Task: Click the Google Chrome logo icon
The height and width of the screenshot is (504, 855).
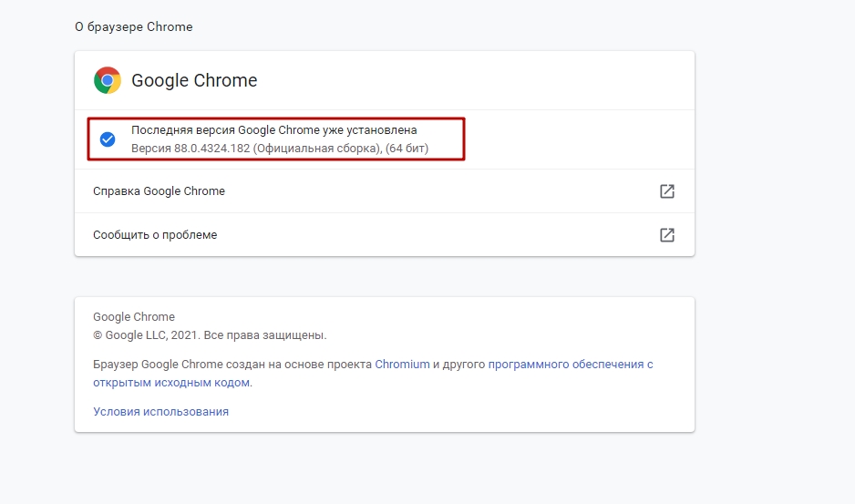Action: pos(108,80)
